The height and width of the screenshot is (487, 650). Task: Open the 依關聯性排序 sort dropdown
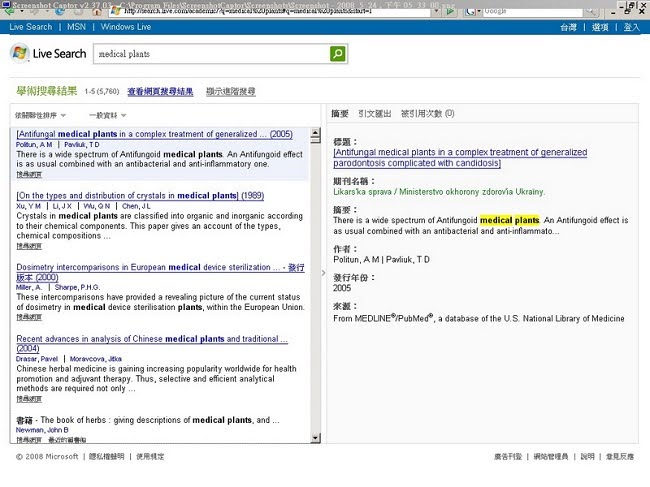[x=40, y=115]
